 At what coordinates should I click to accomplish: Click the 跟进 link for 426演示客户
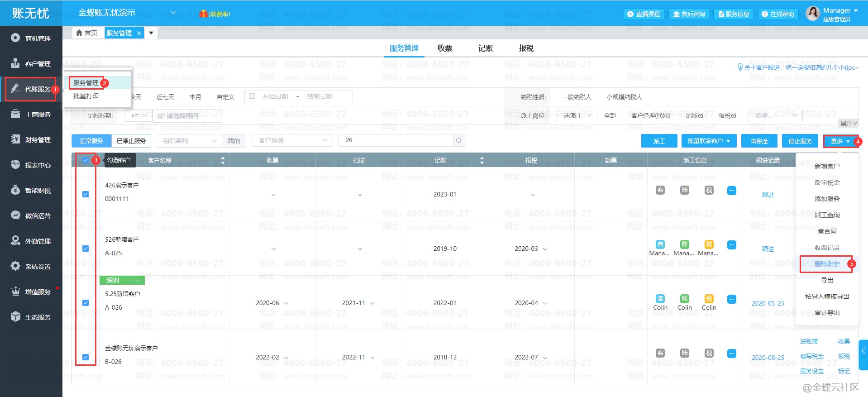[768, 195]
